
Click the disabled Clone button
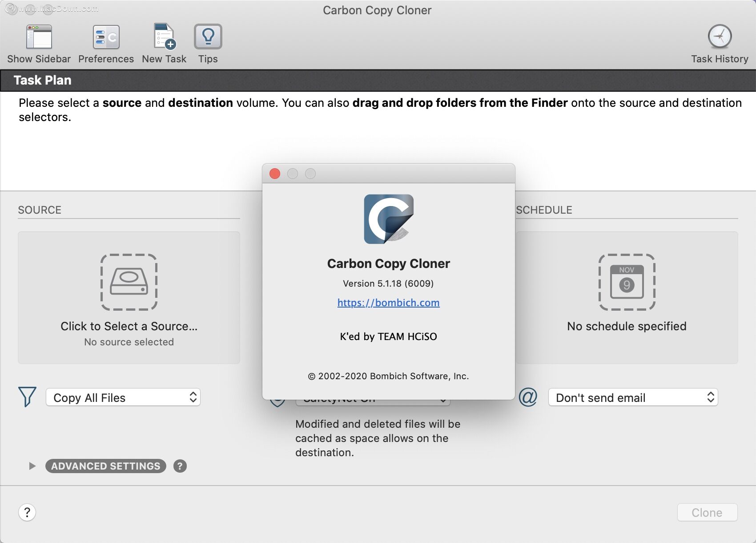click(x=707, y=513)
